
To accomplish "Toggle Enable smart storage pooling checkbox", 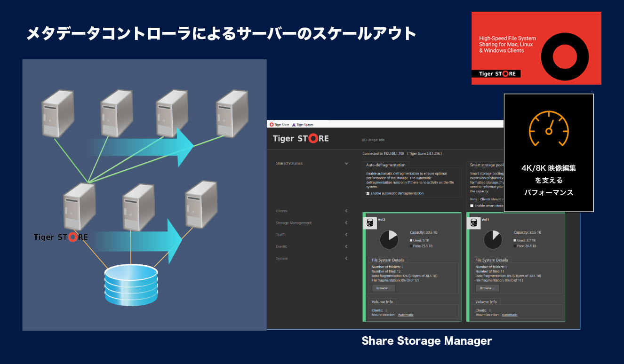I will [x=472, y=206].
